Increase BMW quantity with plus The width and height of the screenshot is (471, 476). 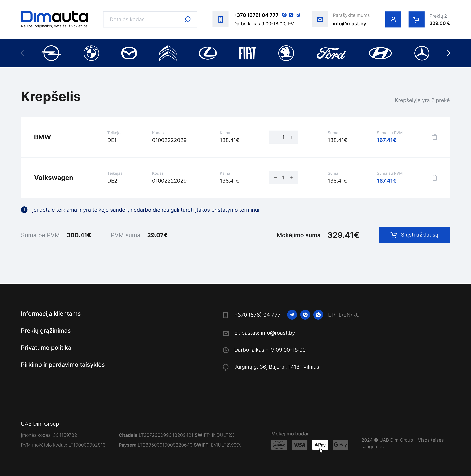(291, 137)
